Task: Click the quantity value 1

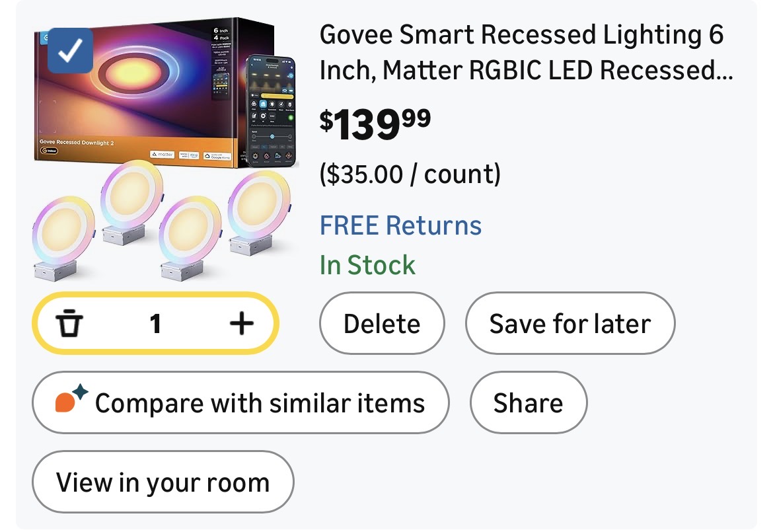Action: (x=155, y=324)
